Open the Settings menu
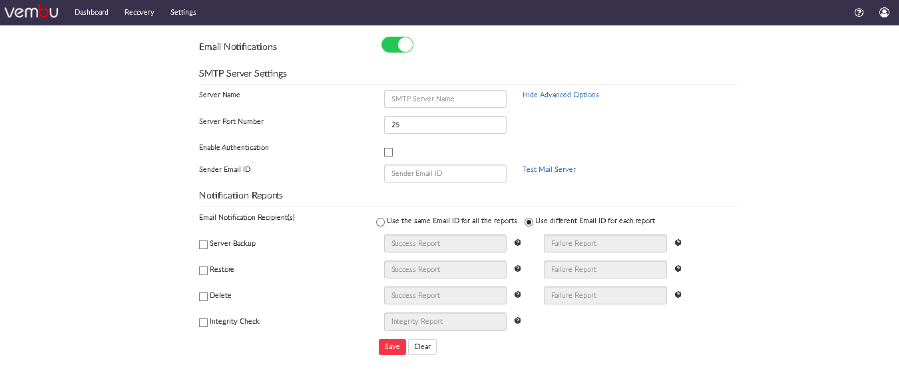The width and height of the screenshot is (899, 370). pyautogui.click(x=183, y=12)
